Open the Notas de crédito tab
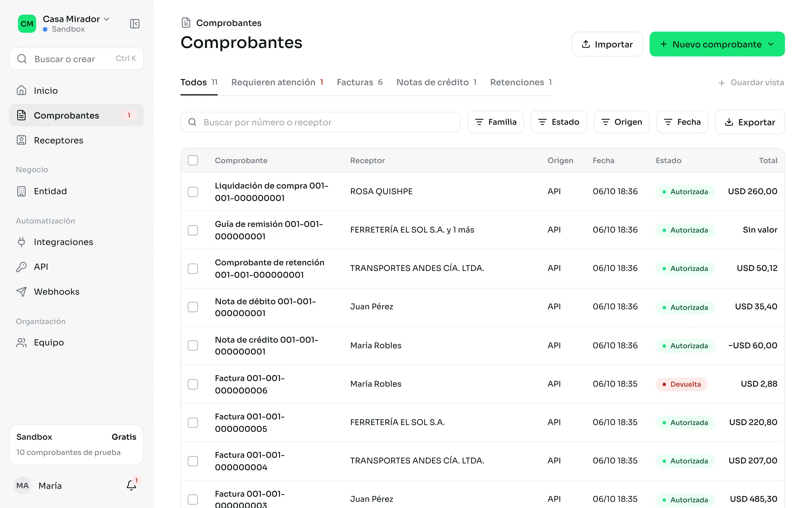Screen dimensions: 812x508 click(436, 82)
